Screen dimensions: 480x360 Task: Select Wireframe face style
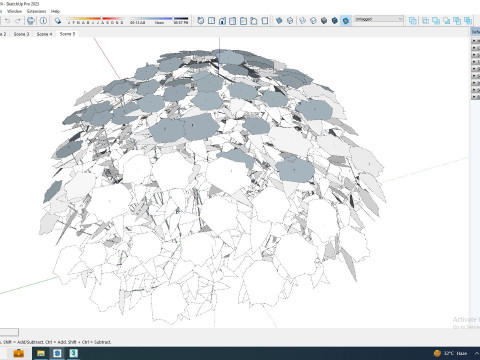pyautogui.click(x=303, y=21)
